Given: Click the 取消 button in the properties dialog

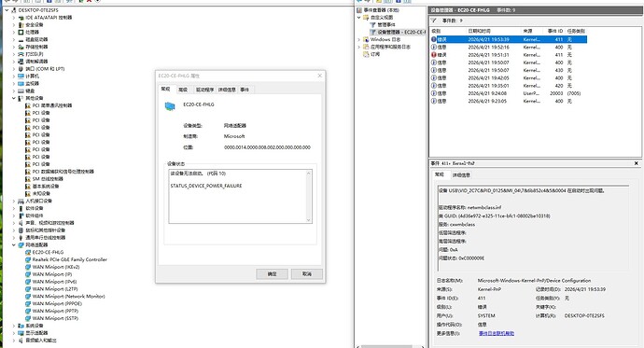Looking at the screenshot, I should coord(307,273).
